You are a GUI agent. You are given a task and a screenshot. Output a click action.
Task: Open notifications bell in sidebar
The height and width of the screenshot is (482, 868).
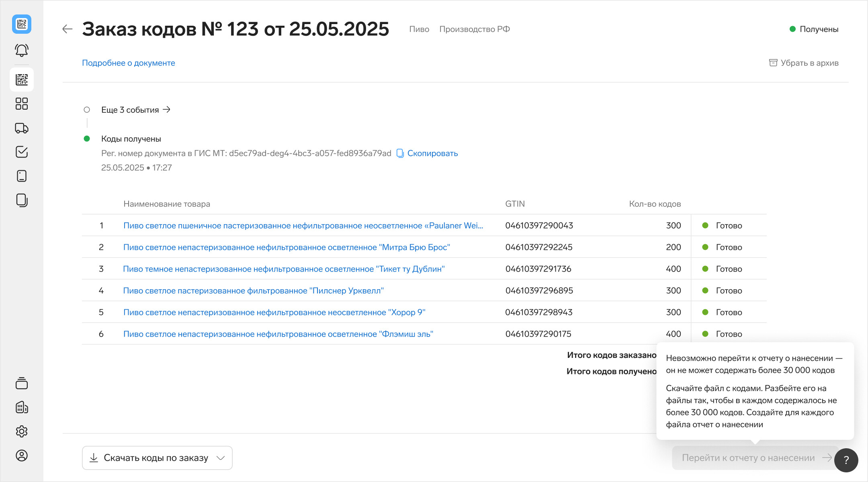[x=22, y=50]
